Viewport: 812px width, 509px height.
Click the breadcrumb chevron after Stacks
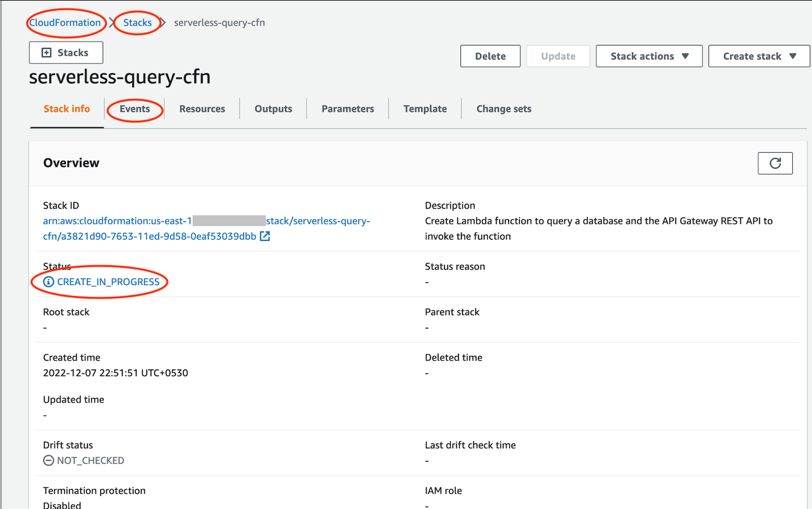pyautogui.click(x=163, y=23)
